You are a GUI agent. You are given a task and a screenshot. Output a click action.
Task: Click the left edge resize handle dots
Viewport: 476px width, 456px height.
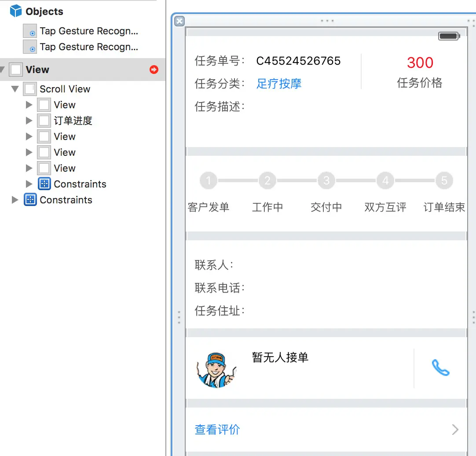[179, 317]
